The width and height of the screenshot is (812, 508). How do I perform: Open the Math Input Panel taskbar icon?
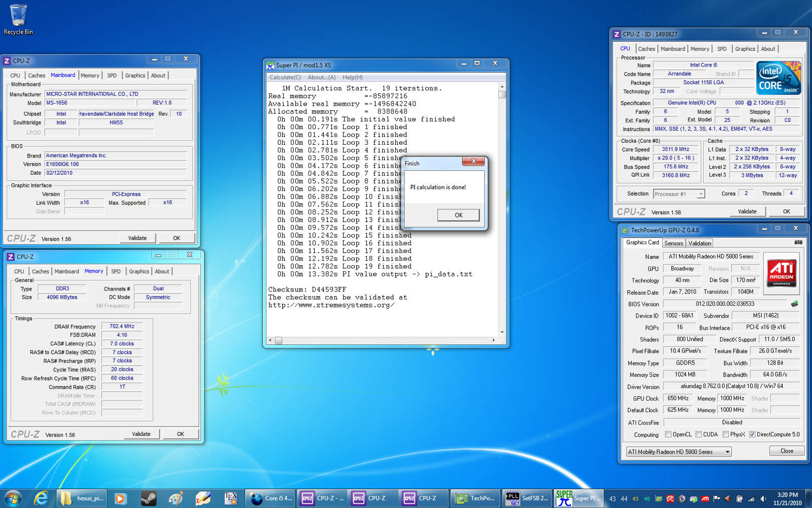coord(204,498)
